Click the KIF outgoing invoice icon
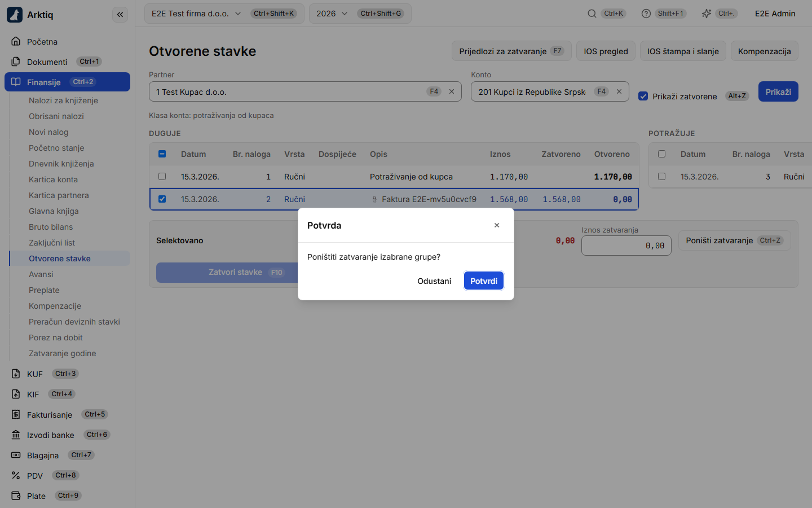 click(x=16, y=394)
